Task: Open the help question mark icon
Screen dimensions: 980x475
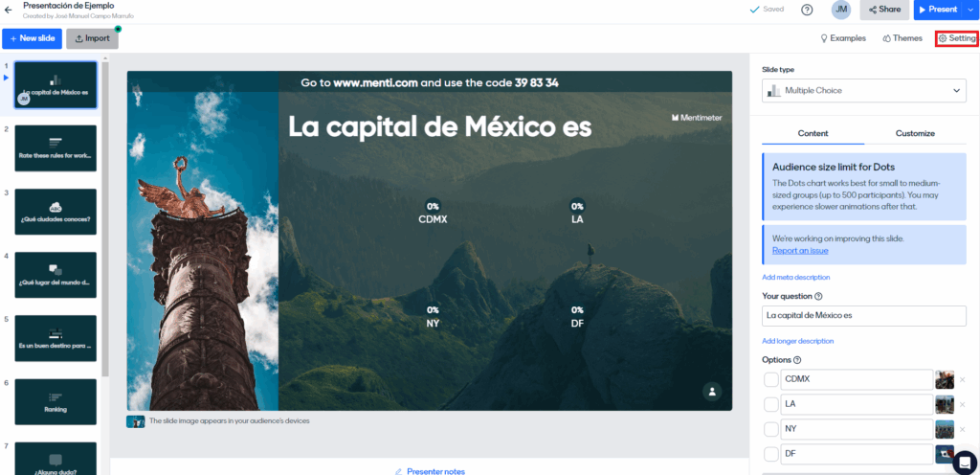Action: [x=807, y=10]
